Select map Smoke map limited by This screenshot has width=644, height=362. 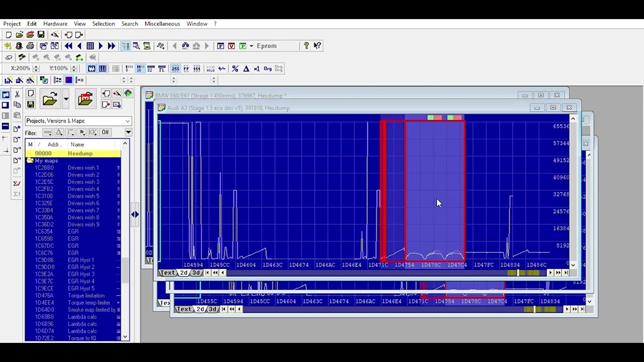point(92,310)
